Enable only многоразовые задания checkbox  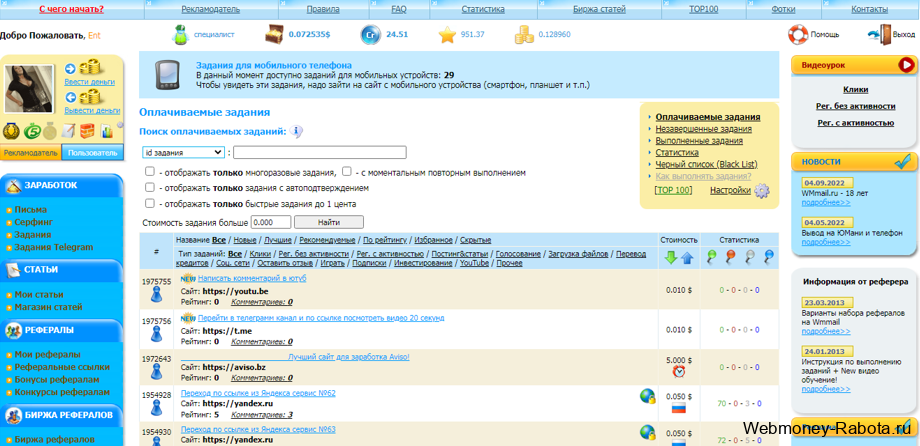tap(150, 172)
